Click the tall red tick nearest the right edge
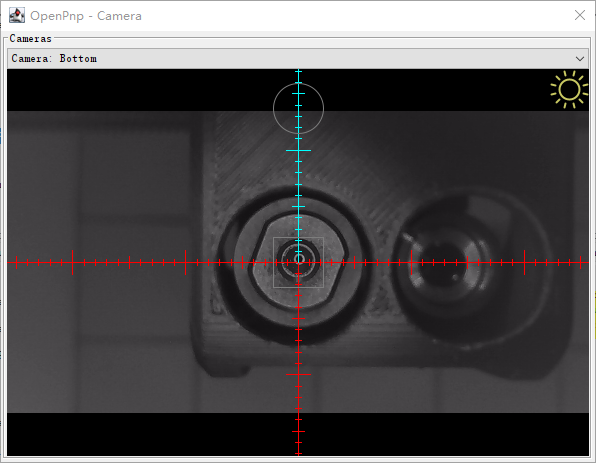Image resolution: width=596 pixels, height=463 pixels. (525, 262)
